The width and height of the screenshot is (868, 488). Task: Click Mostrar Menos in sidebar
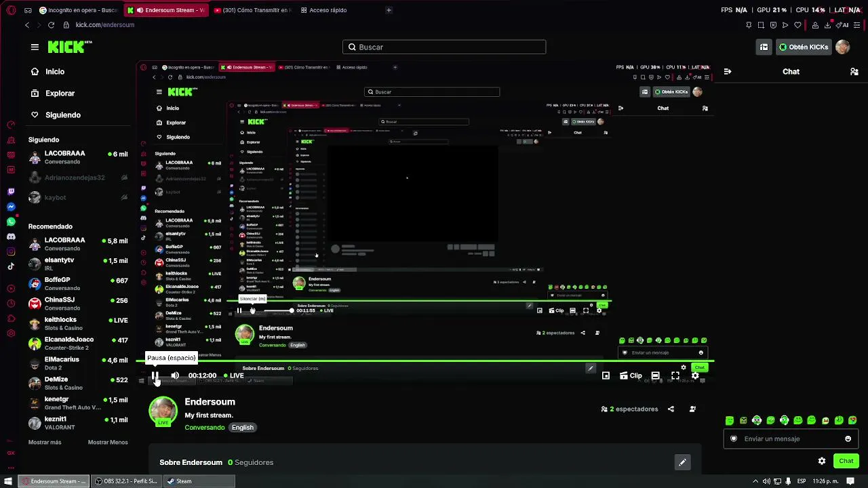pos(108,443)
